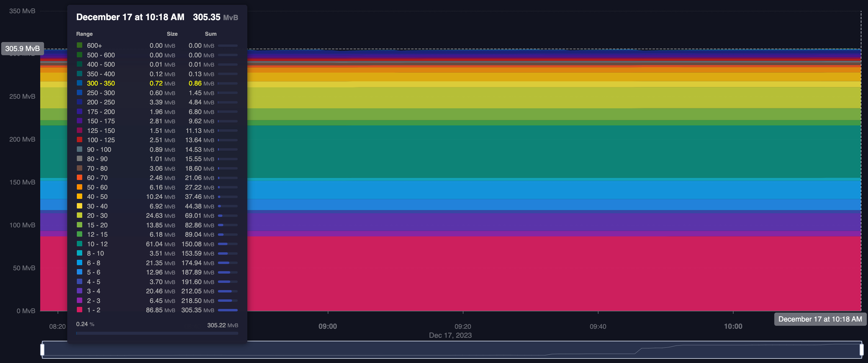Click the 86.85 MvB size value
The image size is (868, 363).
click(x=161, y=310)
